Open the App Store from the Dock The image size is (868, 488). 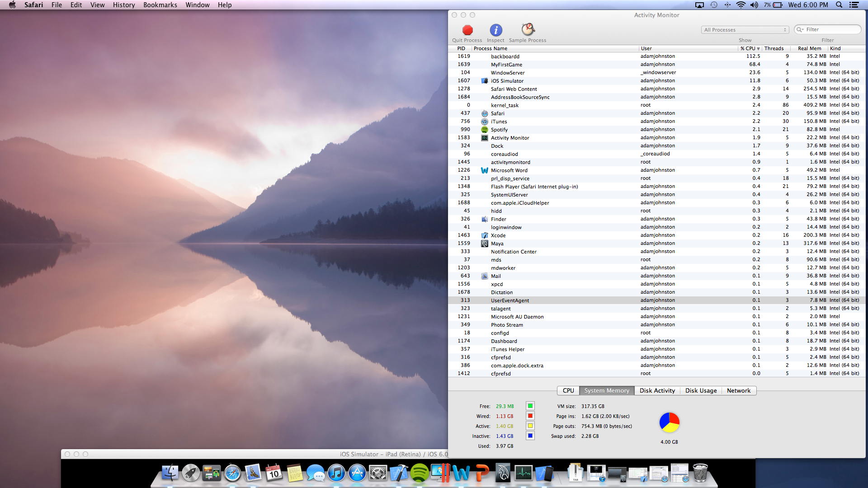(357, 473)
